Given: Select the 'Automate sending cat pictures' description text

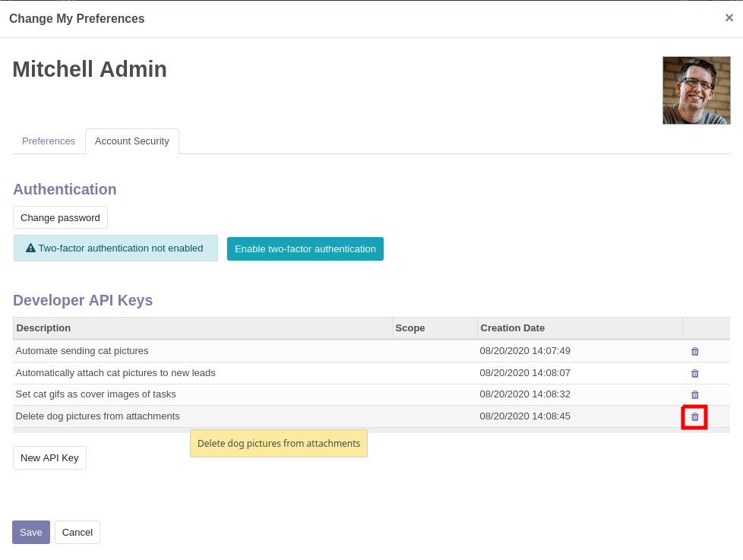Looking at the screenshot, I should 82,351.
